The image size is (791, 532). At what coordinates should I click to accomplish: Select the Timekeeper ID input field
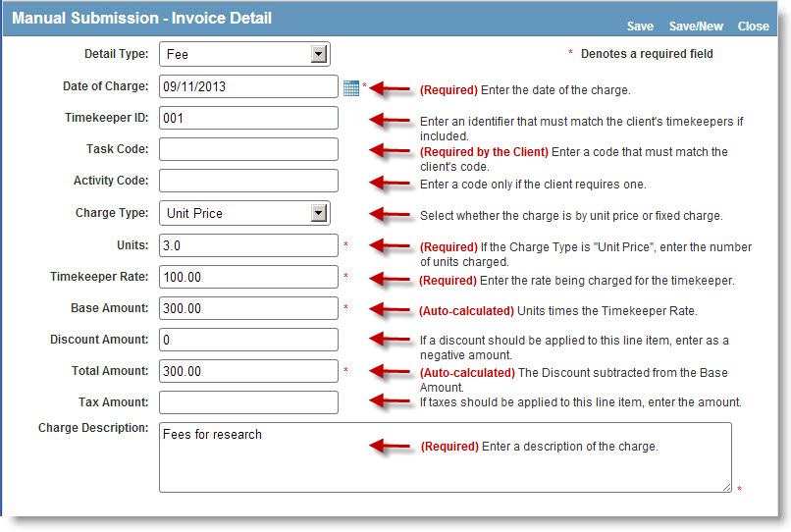tap(247, 119)
